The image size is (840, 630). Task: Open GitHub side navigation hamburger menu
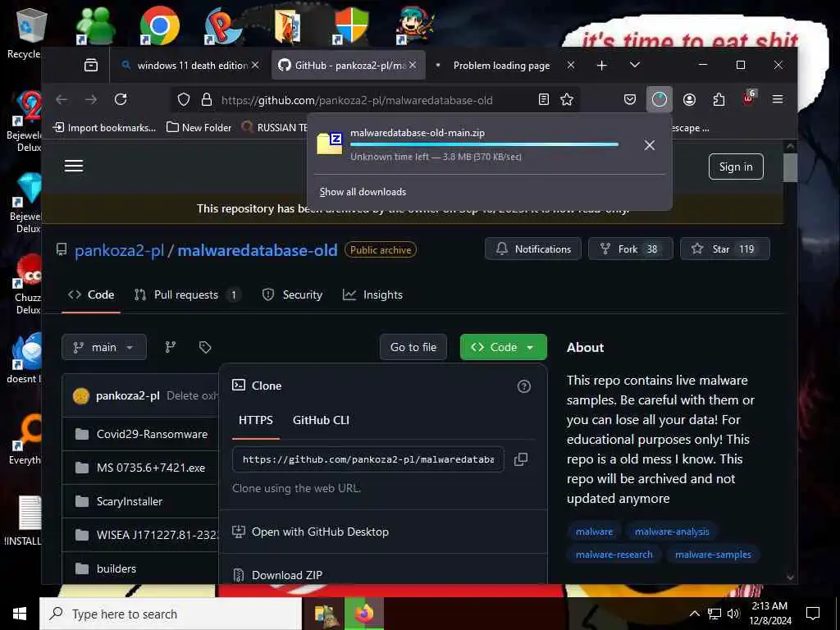pyautogui.click(x=74, y=166)
